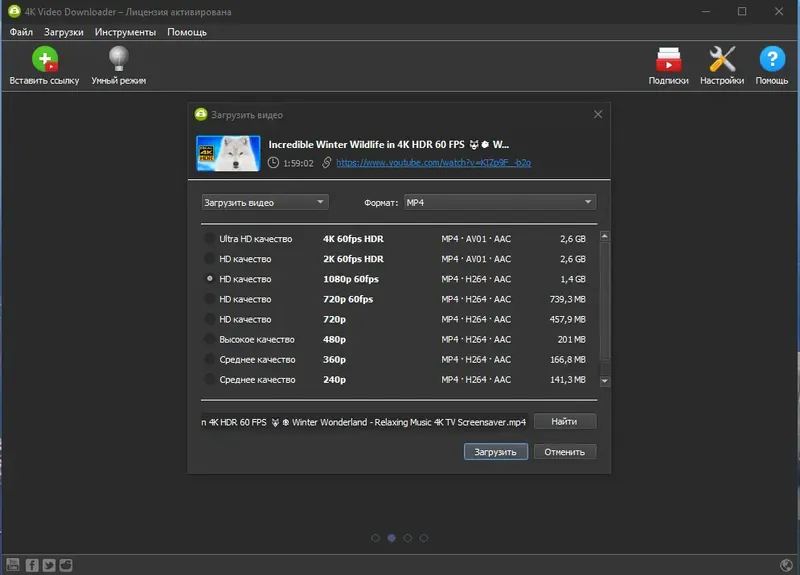
Task: Open the Настройки tools icon
Action: (x=722, y=59)
